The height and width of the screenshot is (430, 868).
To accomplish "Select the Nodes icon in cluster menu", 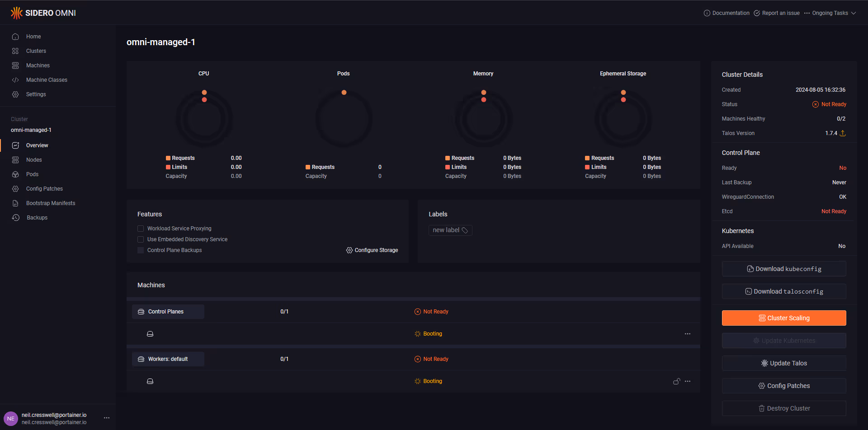I will click(x=15, y=160).
